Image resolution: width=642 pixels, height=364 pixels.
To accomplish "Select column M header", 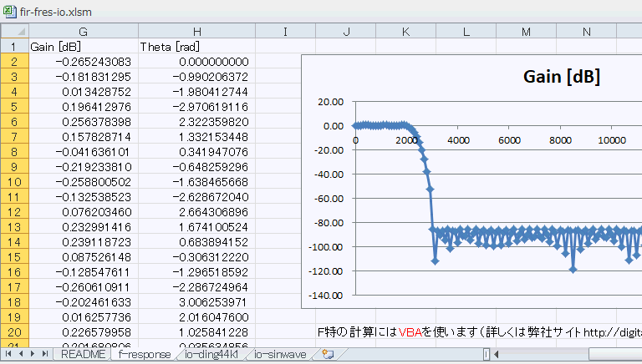I will click(526, 32).
